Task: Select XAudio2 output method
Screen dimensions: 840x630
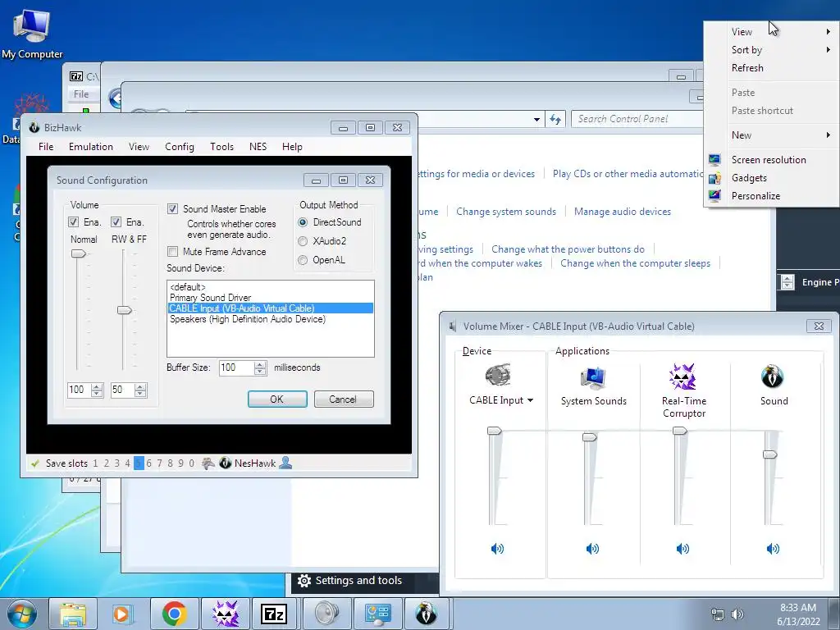Action: (303, 241)
